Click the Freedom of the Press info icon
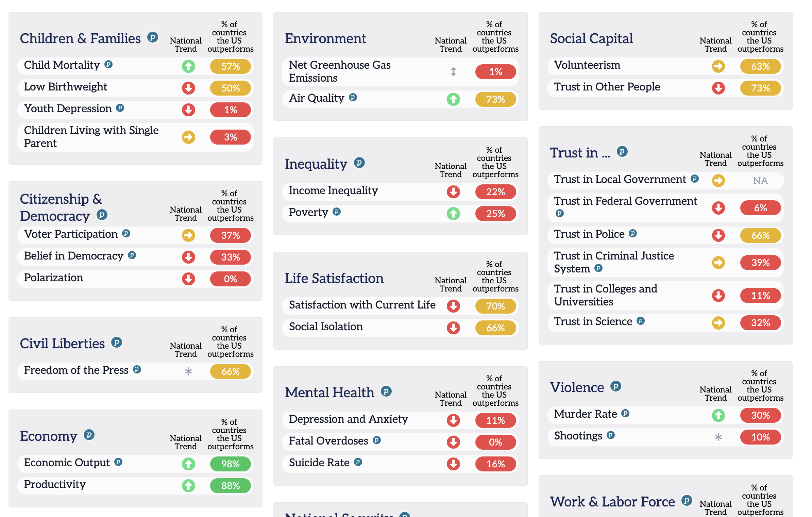The image size is (812, 517). point(137,369)
